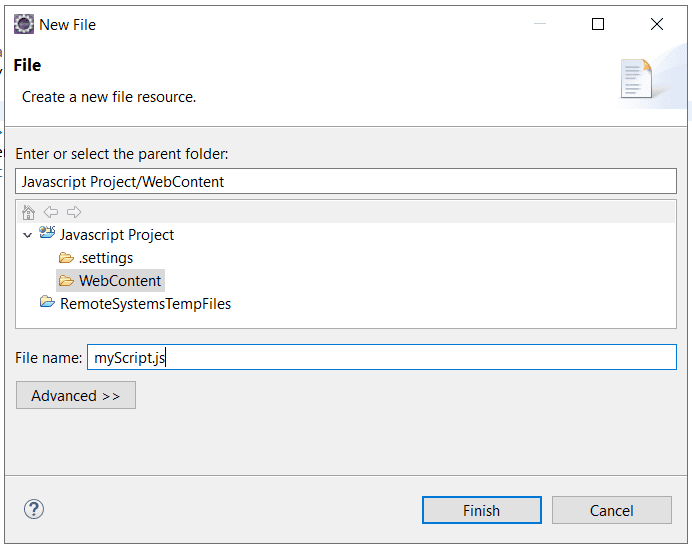Open help with the question mark icon
692x550 pixels.
(x=34, y=509)
